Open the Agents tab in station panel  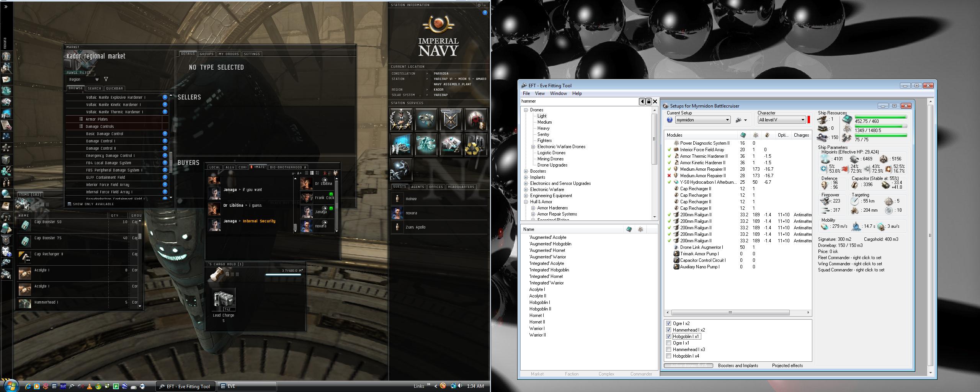[x=417, y=187]
